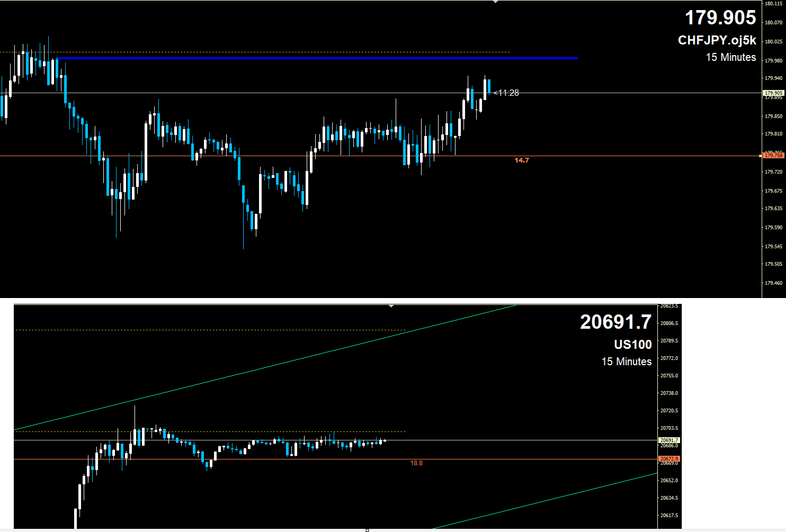786x532 pixels.
Task: Click chart shift triangle on CHFJPY chart
Action: (495, 2)
